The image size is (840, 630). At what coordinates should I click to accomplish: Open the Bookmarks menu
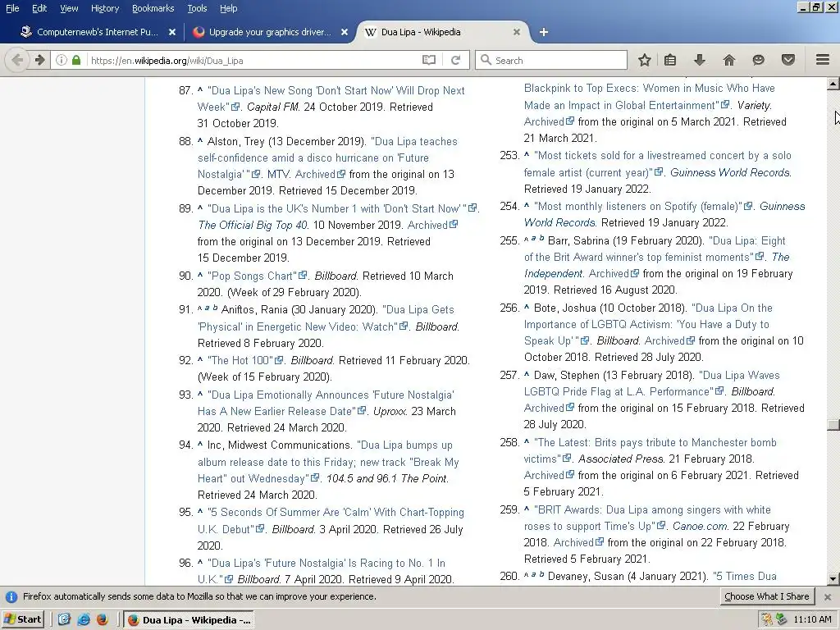153,8
